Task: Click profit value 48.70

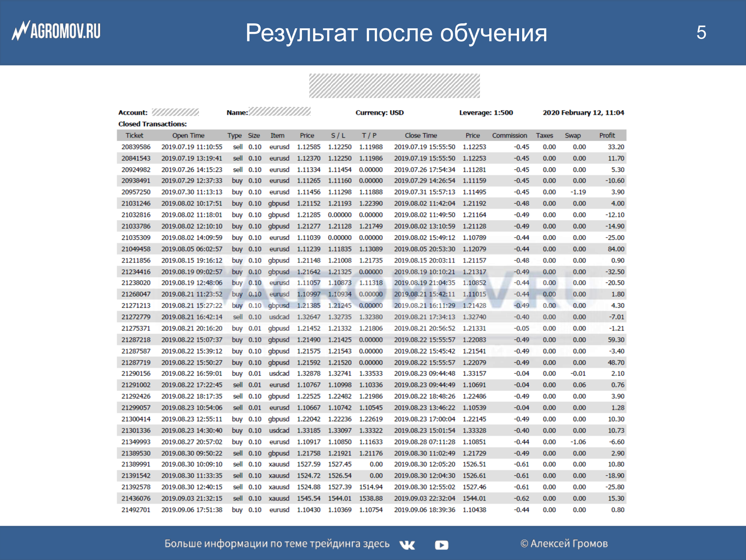Action: coord(616,362)
